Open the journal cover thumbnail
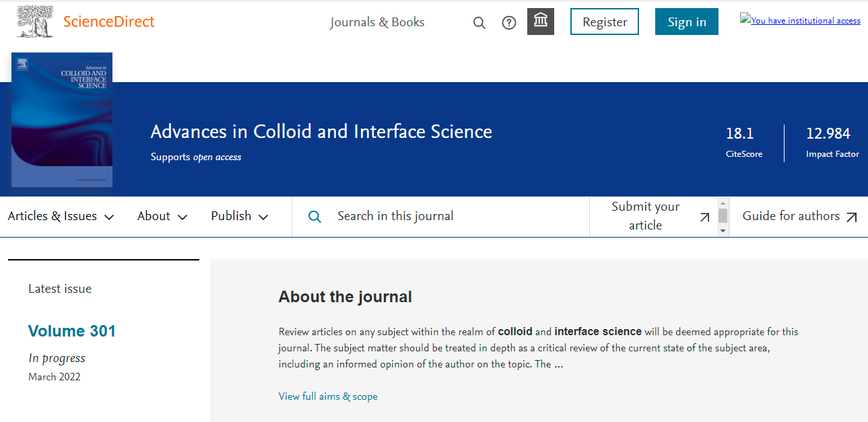This screenshot has height=422, width=868. coord(62,120)
